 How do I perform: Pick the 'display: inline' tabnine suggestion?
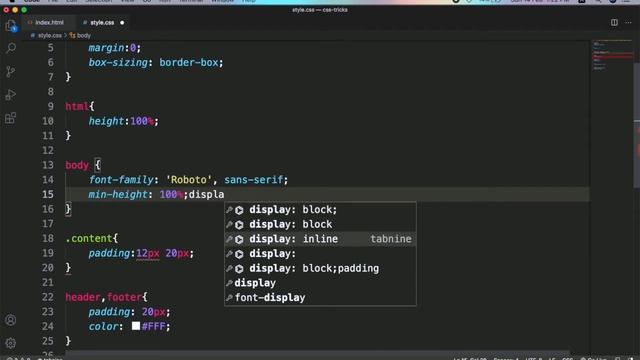[320, 239]
